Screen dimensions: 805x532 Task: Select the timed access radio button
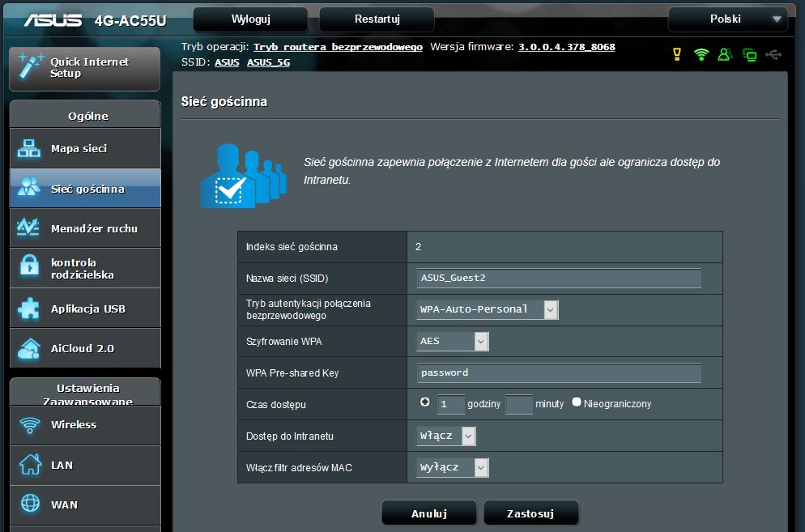[x=424, y=402]
